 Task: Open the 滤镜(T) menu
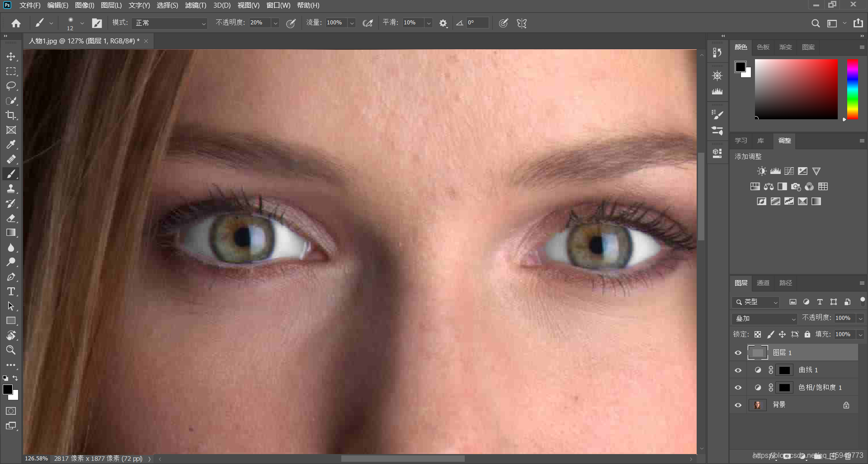coord(196,5)
